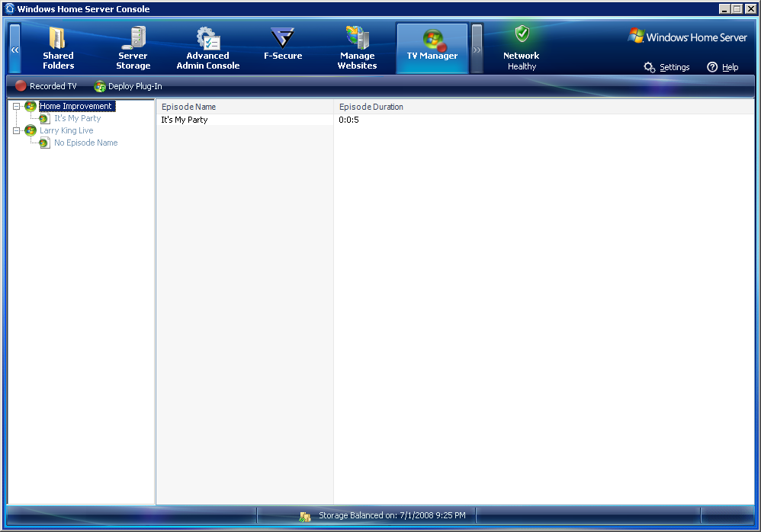Click the Deploy Plug-In button text
The height and width of the screenshot is (532, 761).
coord(135,86)
